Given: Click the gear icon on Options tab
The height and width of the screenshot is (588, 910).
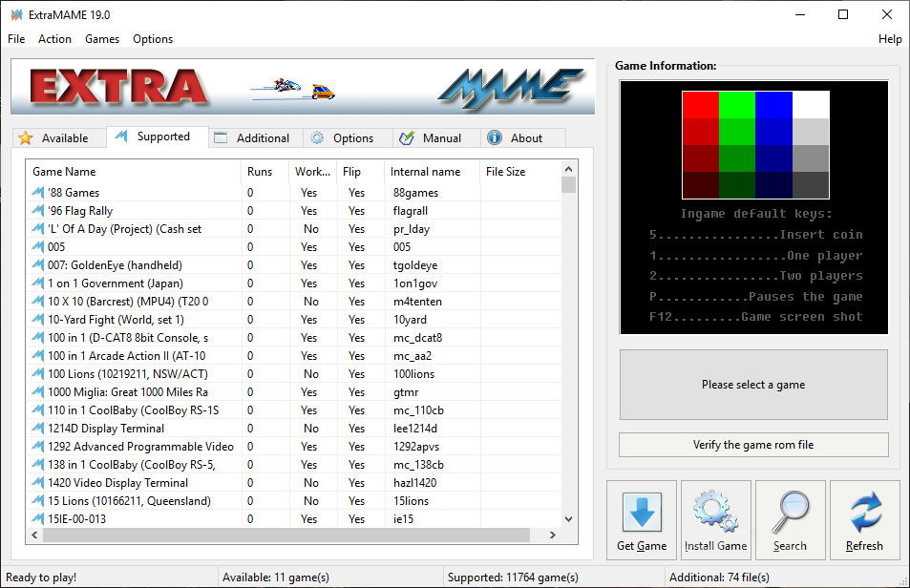Looking at the screenshot, I should 317,138.
